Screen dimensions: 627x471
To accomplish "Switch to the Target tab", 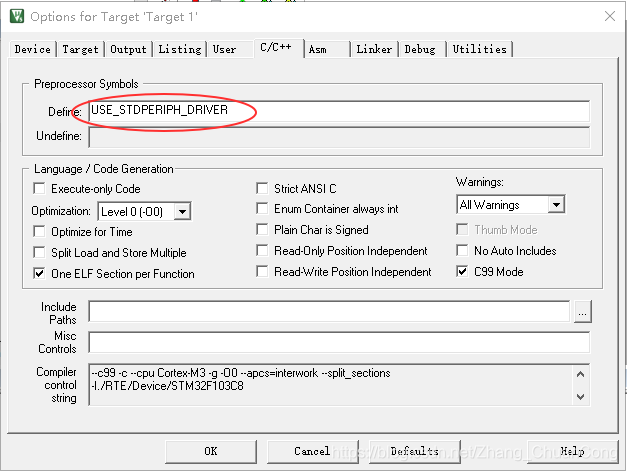I will click(80, 49).
